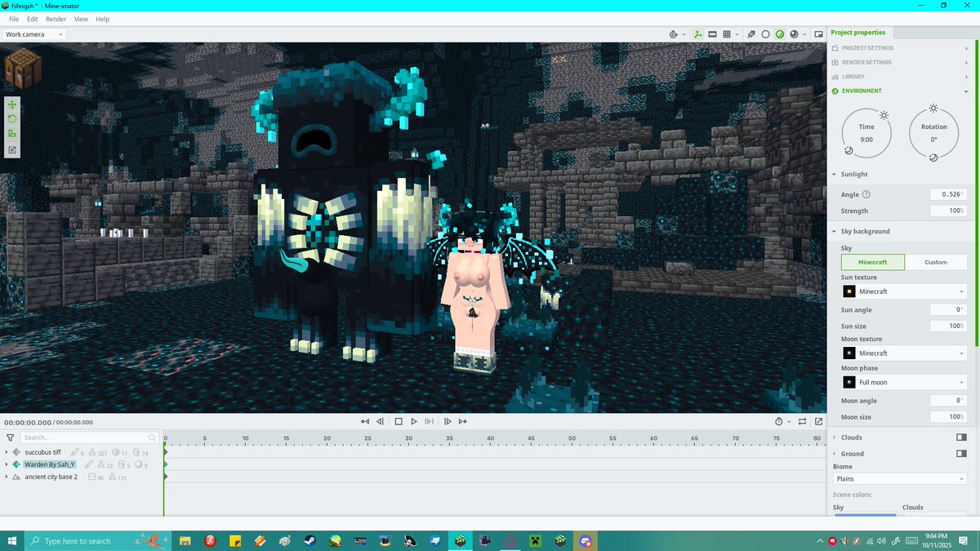Jump to last keyframe on timeline
The image size is (980, 551).
(x=463, y=421)
